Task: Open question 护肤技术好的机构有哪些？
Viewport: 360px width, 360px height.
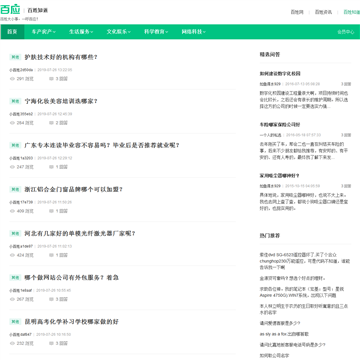Action: point(61,57)
